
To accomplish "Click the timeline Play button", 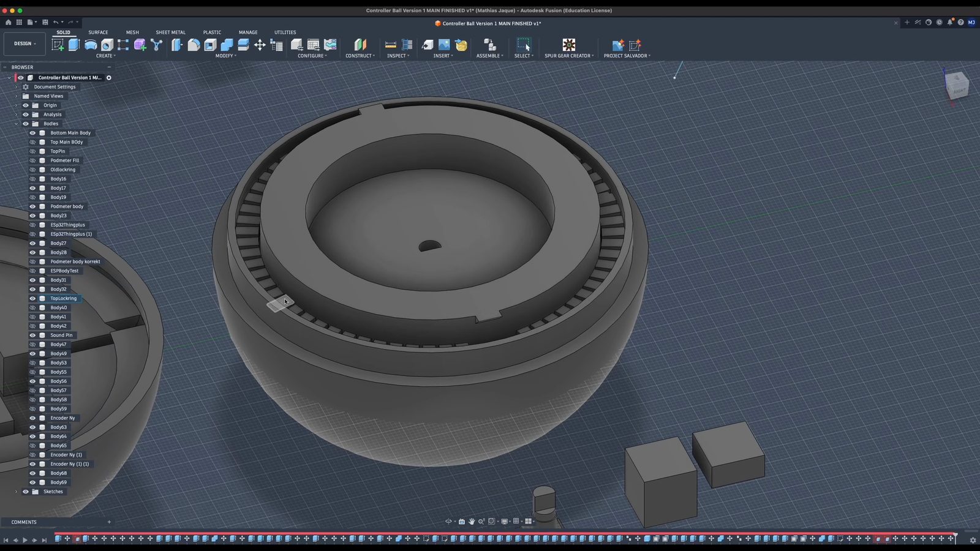I will 24,540.
